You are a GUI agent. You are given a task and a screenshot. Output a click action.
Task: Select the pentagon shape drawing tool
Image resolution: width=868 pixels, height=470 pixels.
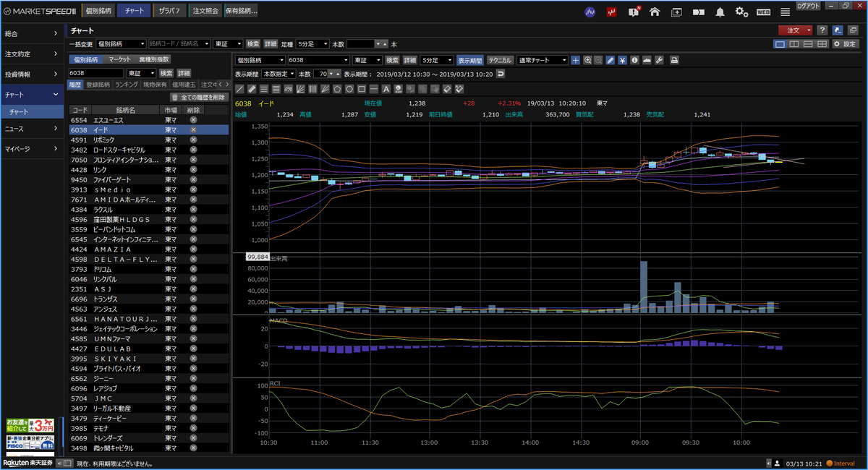[x=337, y=90]
